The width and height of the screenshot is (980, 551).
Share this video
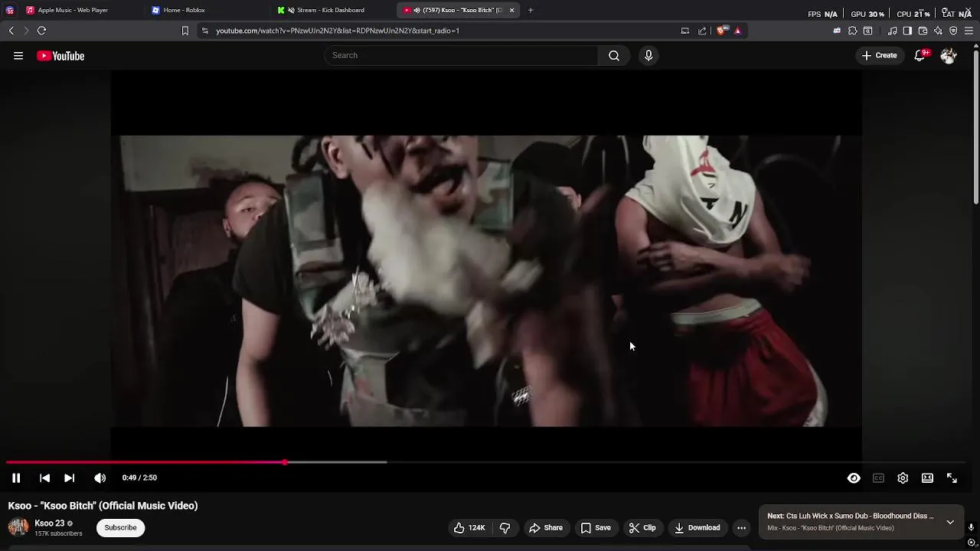point(546,527)
